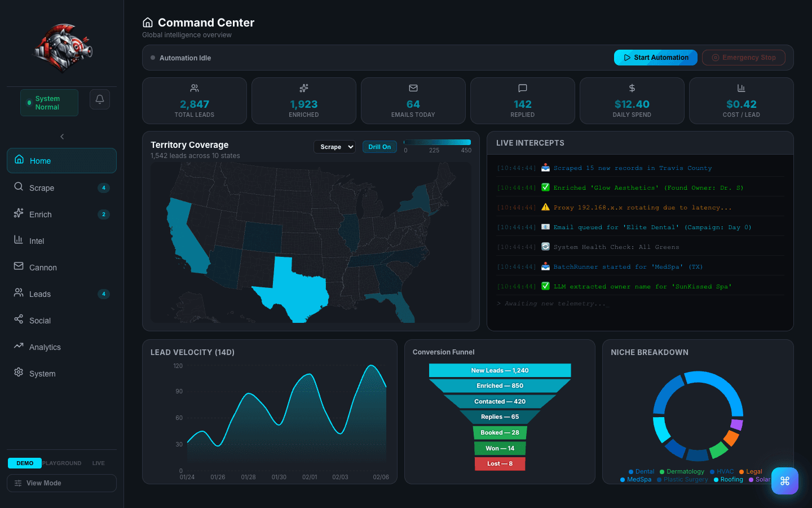Click the Start Automation button
This screenshot has width=812, height=508.
656,58
